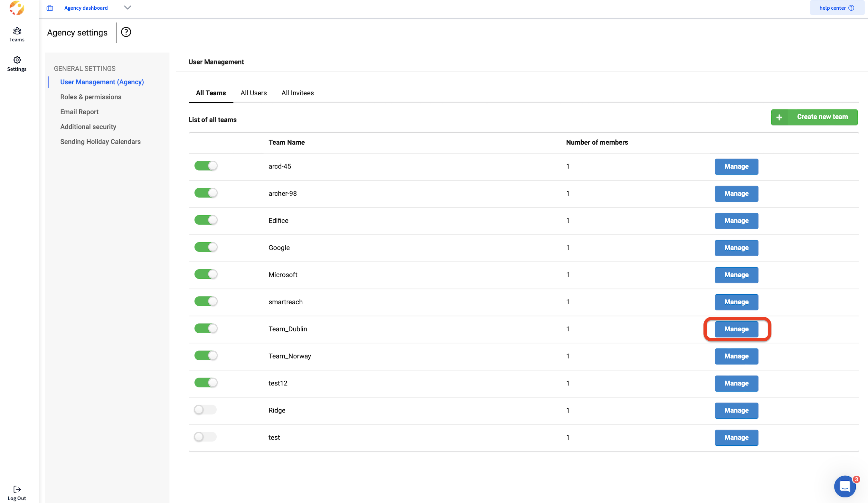Enable the Ridge team toggle
This screenshot has height=503, width=868.
[x=205, y=410]
